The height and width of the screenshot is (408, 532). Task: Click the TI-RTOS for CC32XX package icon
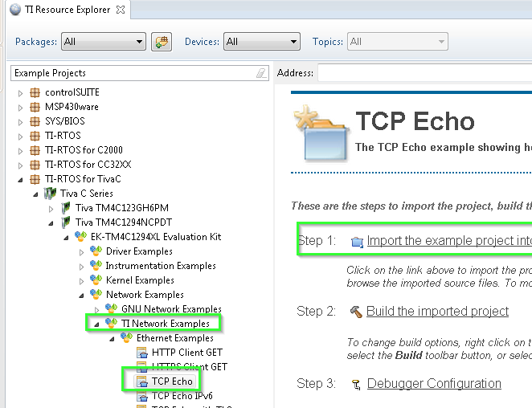(x=35, y=165)
